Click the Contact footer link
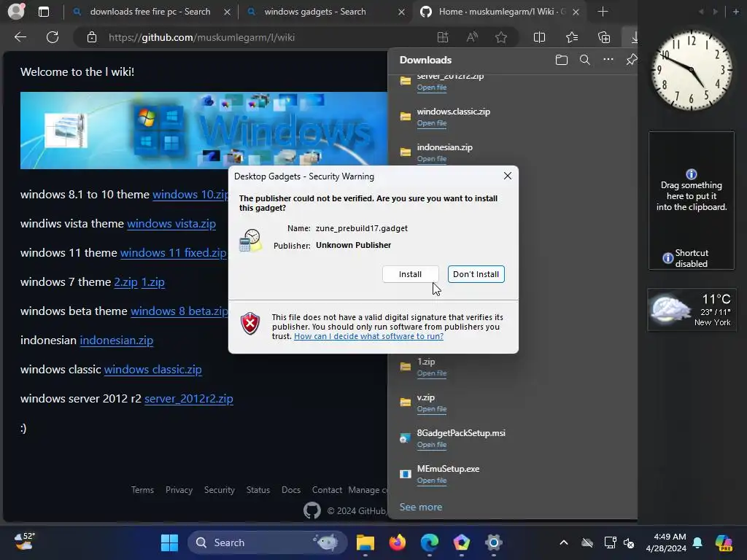 (x=327, y=490)
